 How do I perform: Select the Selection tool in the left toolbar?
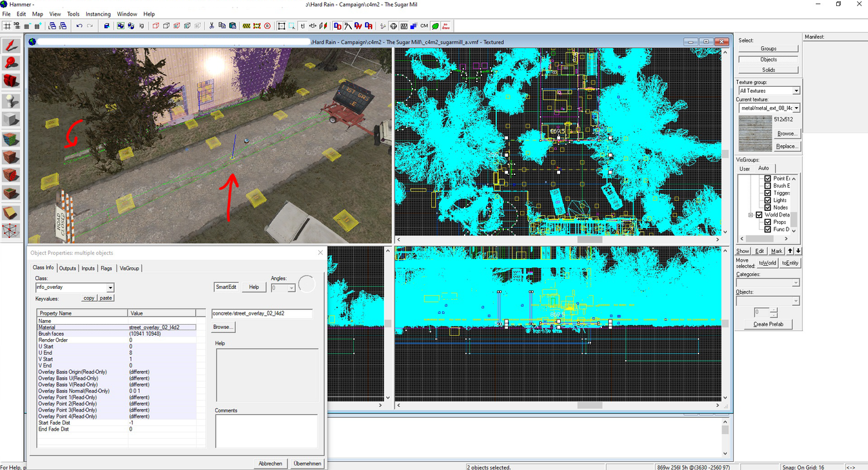point(11,46)
